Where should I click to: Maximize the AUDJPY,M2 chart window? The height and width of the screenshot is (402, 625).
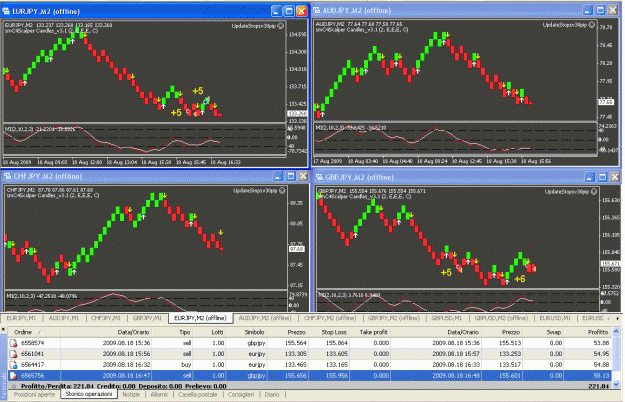600,10
